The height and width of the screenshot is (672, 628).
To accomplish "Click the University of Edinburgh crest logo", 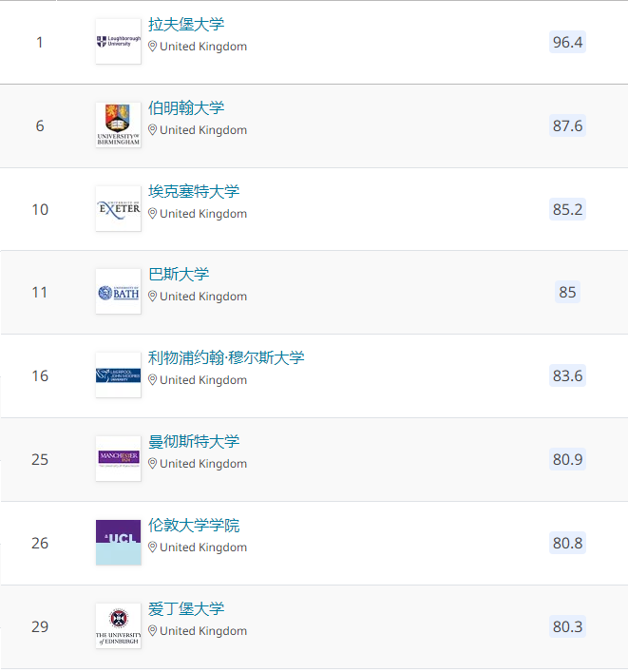I will coord(118,626).
